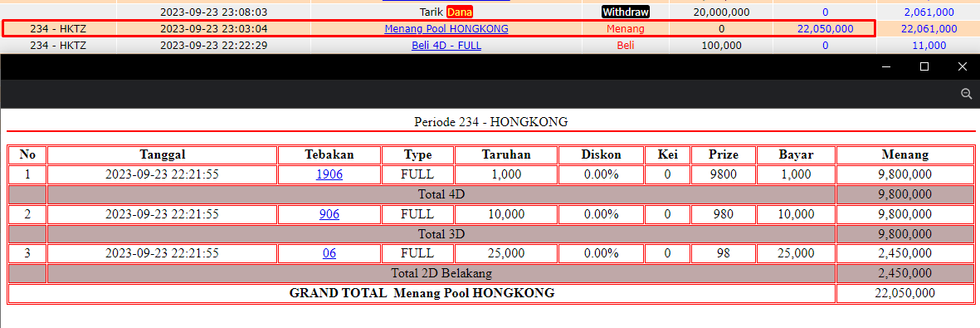Open the Beli 4D - FULL link
Image resolution: width=980 pixels, height=328 pixels.
pos(446,46)
